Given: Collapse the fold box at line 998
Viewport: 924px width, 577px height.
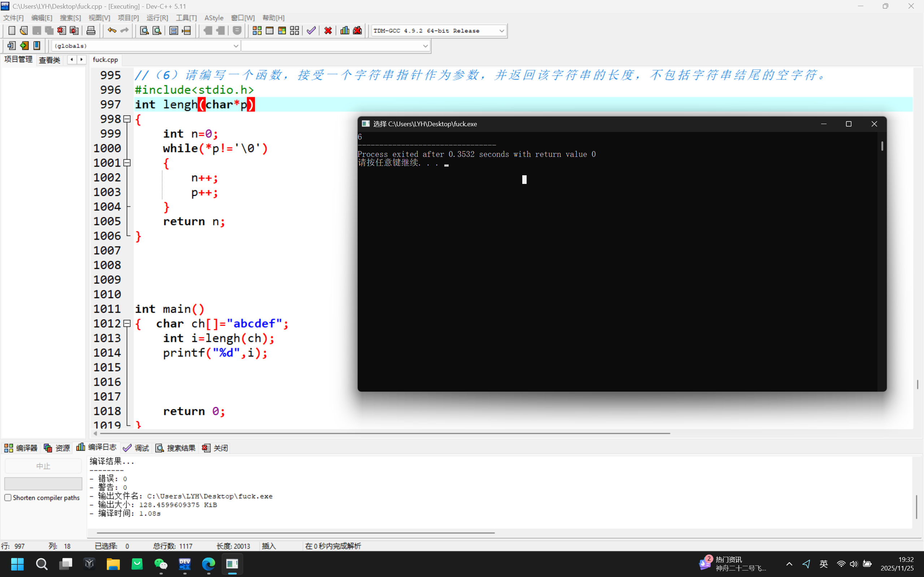Looking at the screenshot, I should (127, 119).
